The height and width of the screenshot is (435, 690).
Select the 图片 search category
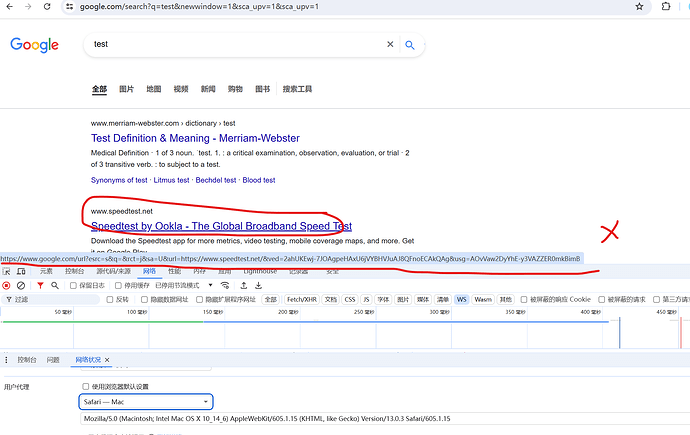tap(126, 89)
